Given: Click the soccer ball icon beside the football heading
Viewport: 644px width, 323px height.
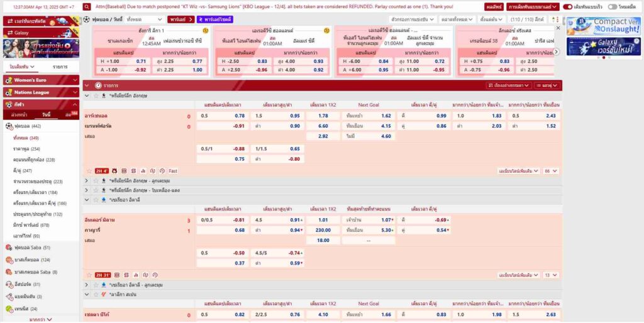Looking at the screenshot, I should (x=87, y=19).
